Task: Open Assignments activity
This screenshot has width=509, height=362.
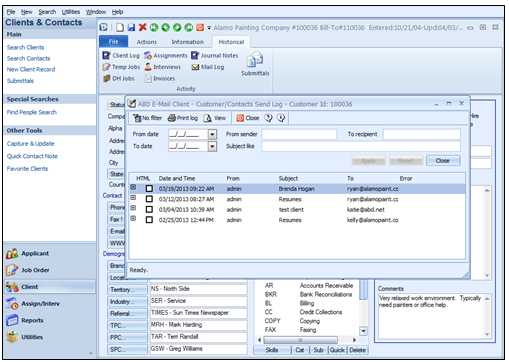Action: click(166, 55)
